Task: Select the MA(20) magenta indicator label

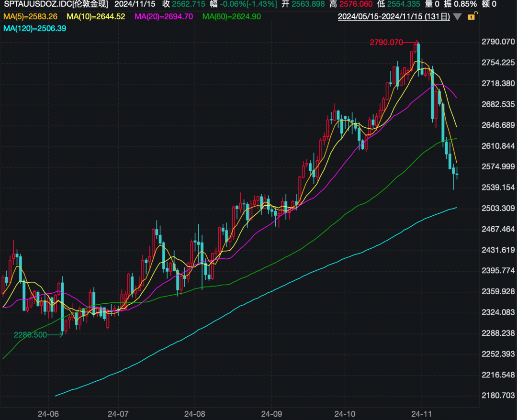Action: pos(164,17)
